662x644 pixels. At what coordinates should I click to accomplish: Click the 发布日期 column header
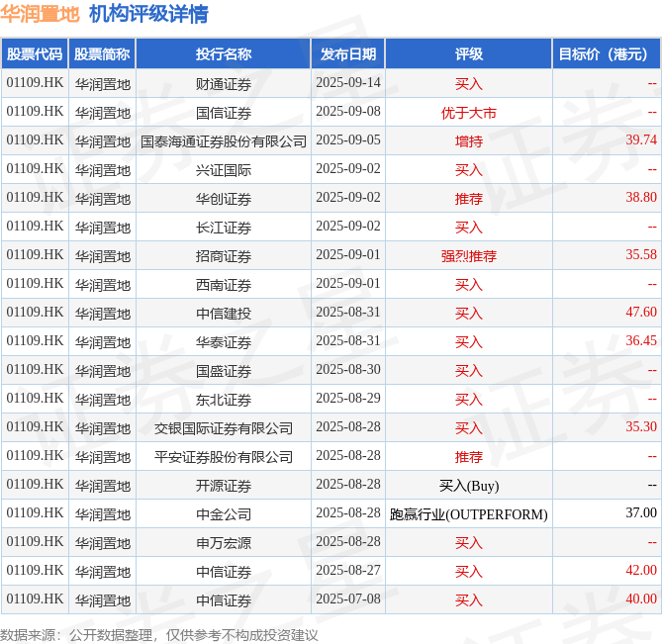pos(348,54)
